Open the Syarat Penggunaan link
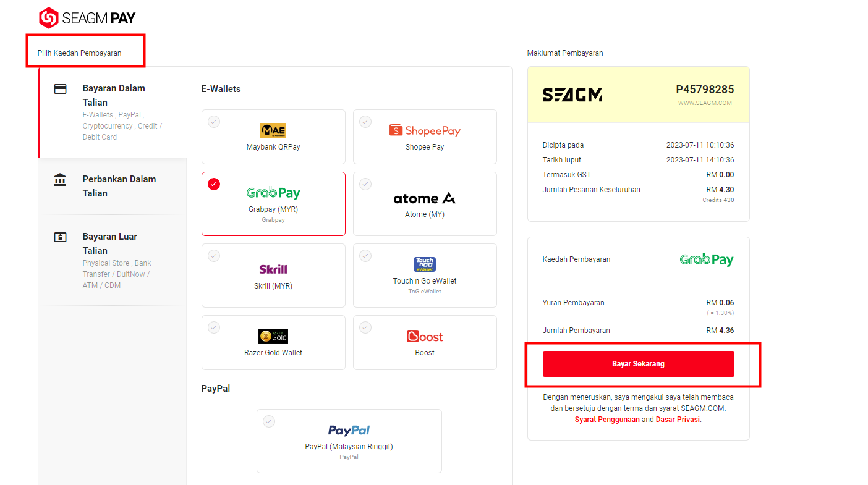Screen dimensions: 868x485 pyautogui.click(x=607, y=420)
